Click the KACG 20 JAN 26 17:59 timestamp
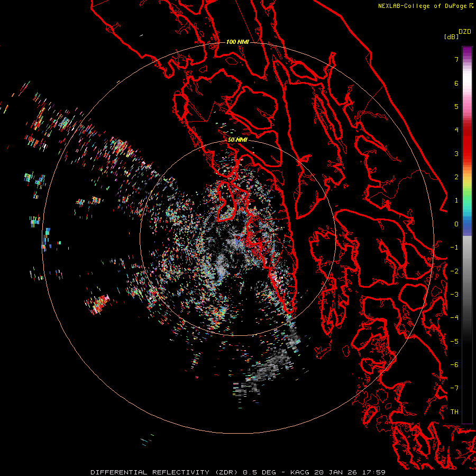Viewport: 476px width, 476px height. point(338,472)
